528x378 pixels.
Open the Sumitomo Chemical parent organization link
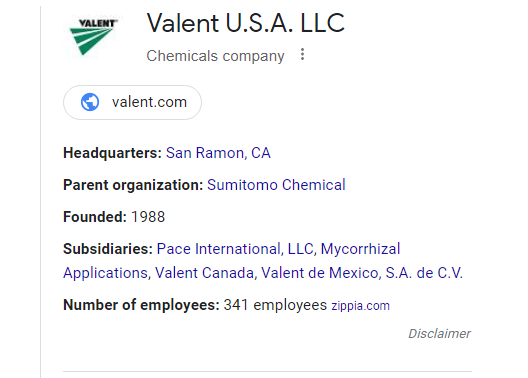pyautogui.click(x=276, y=185)
